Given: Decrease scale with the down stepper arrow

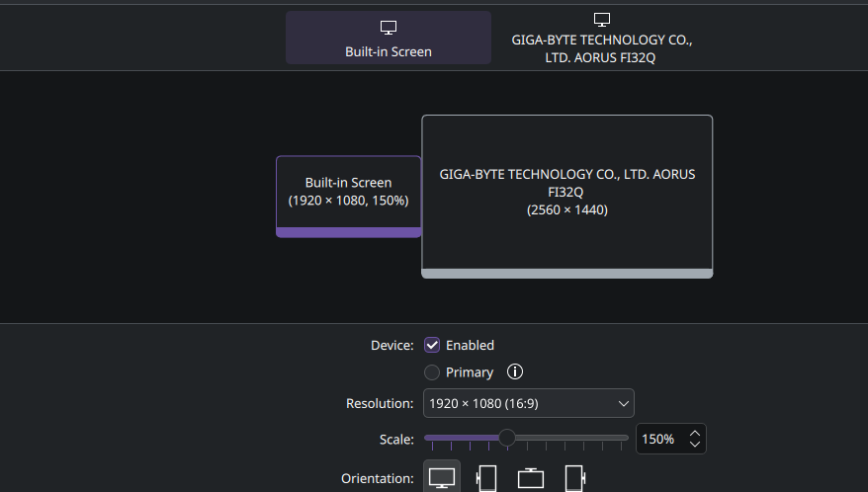Looking at the screenshot, I should 695,444.
